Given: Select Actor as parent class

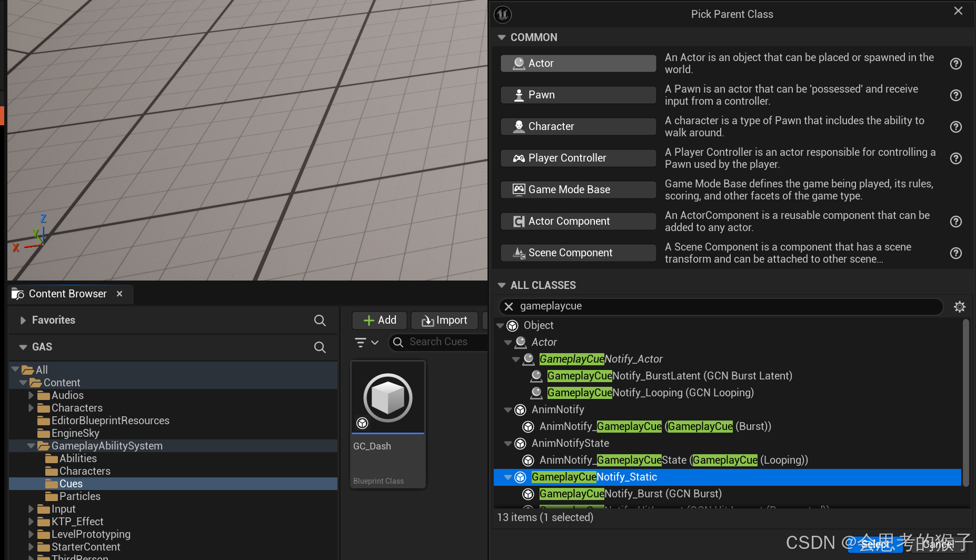Looking at the screenshot, I should 578,63.
